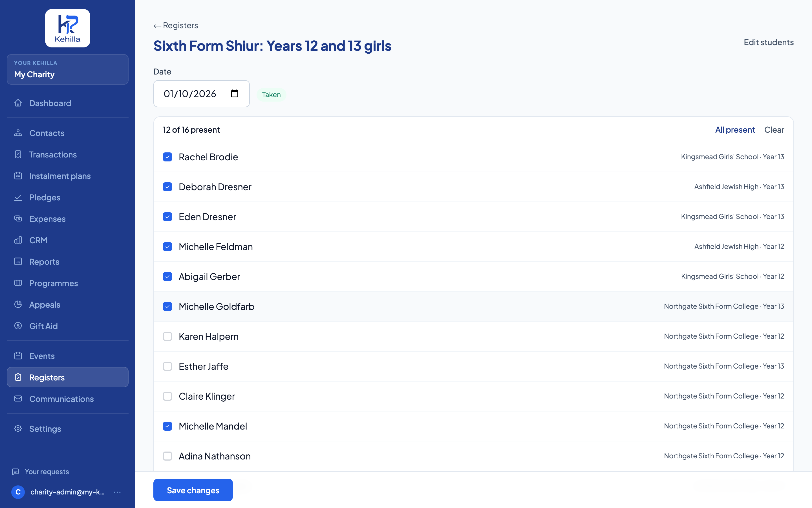Click the Save changes button
The width and height of the screenshot is (812, 508).
click(x=193, y=490)
